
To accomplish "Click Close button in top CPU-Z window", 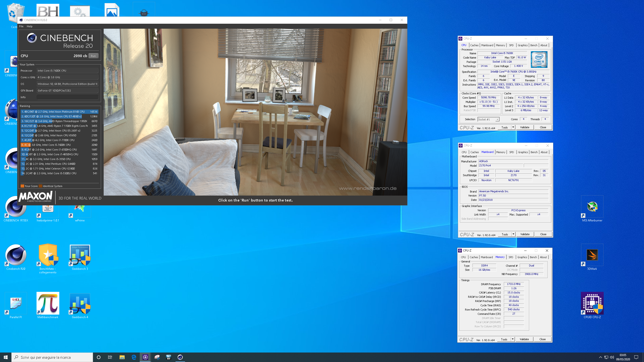I will pyautogui.click(x=543, y=127).
